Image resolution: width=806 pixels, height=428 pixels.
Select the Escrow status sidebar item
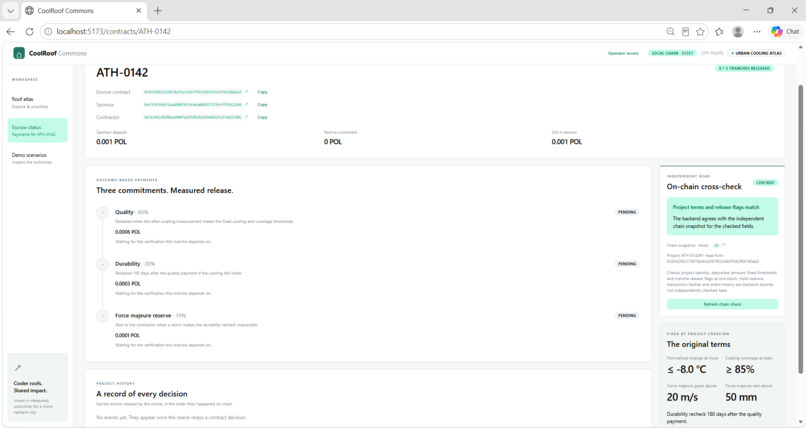pyautogui.click(x=37, y=131)
